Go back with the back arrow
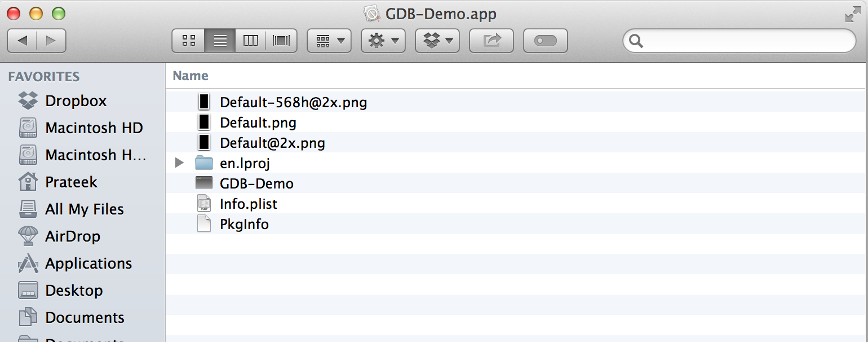 pos(22,41)
